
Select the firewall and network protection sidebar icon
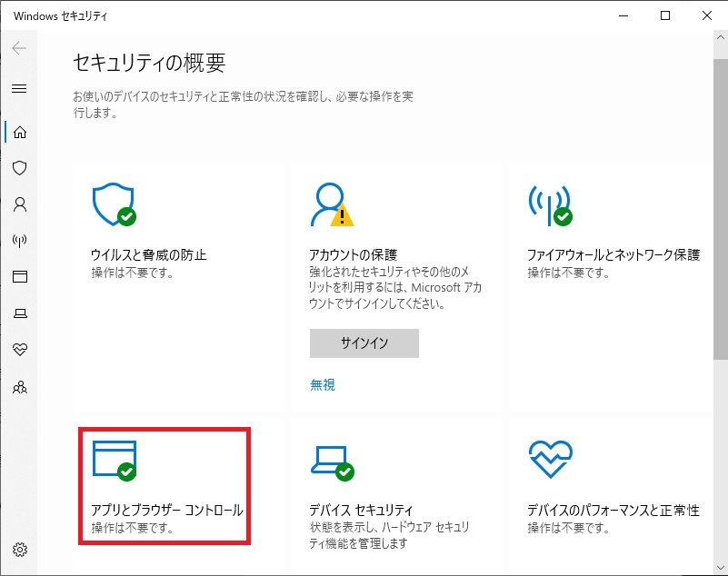coord(20,241)
